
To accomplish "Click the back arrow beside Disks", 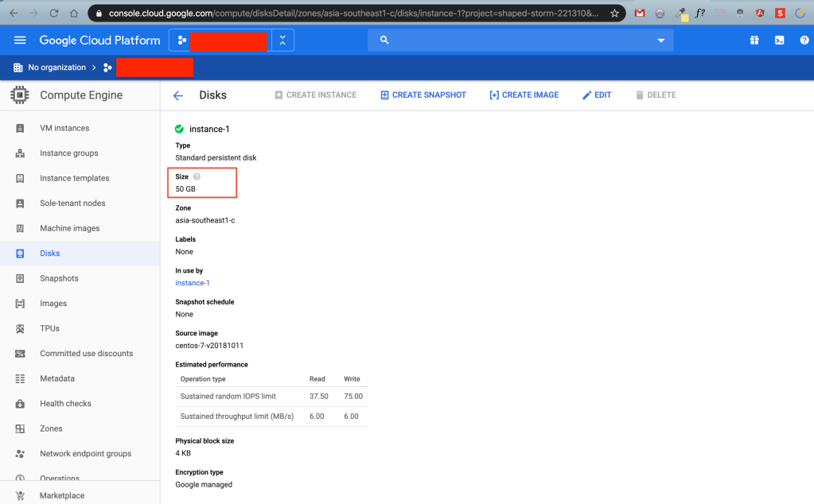I will pos(178,95).
